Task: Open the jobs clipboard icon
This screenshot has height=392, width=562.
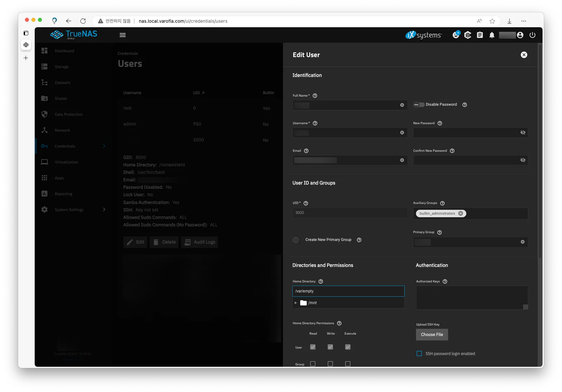Action: [x=480, y=35]
